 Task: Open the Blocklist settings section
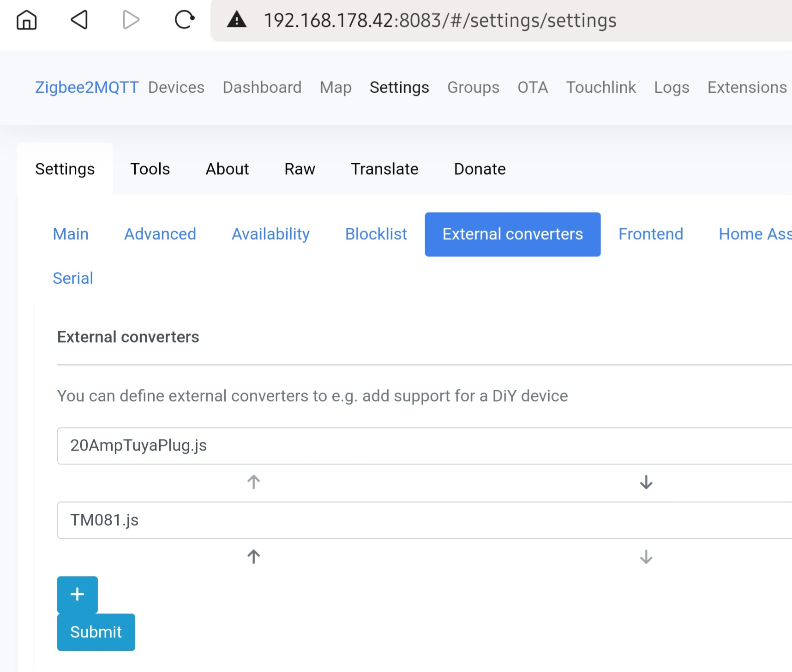[375, 234]
